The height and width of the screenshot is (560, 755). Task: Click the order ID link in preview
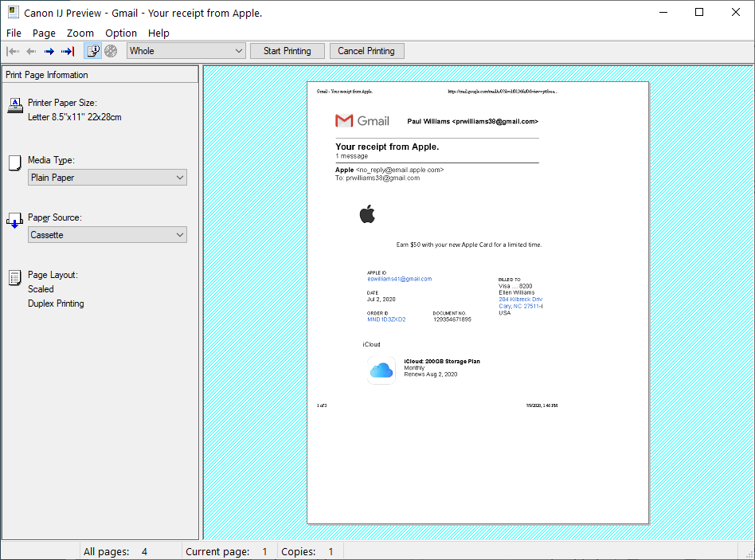[386, 319]
